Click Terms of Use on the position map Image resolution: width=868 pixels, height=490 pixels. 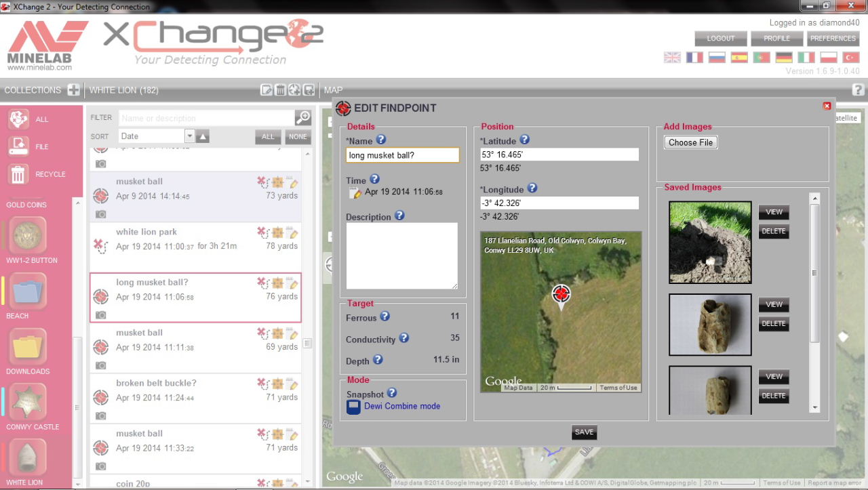pos(618,388)
